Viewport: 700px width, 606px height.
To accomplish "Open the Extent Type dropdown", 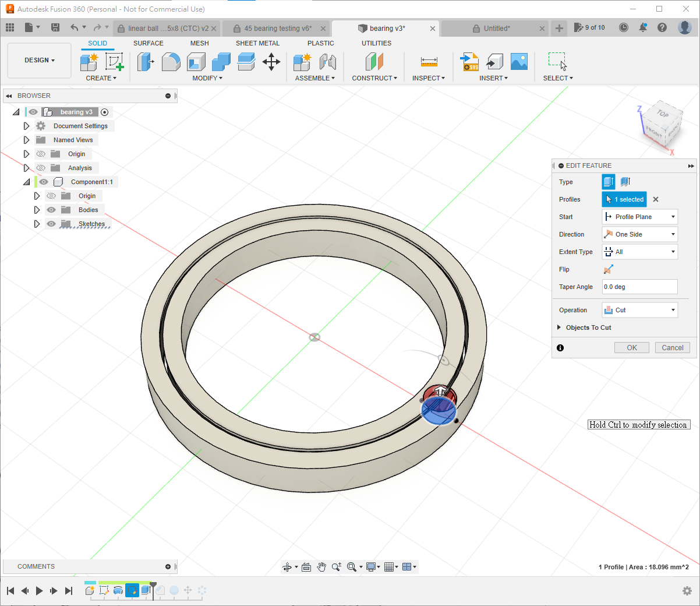I will pyautogui.click(x=639, y=252).
